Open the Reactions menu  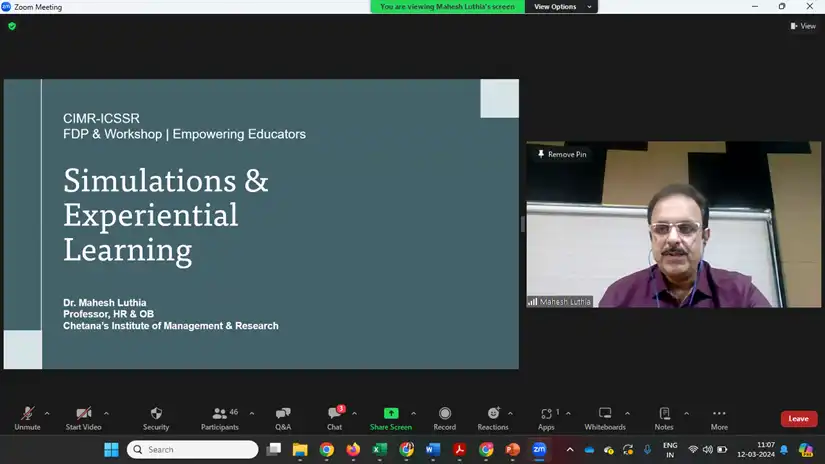click(492, 414)
